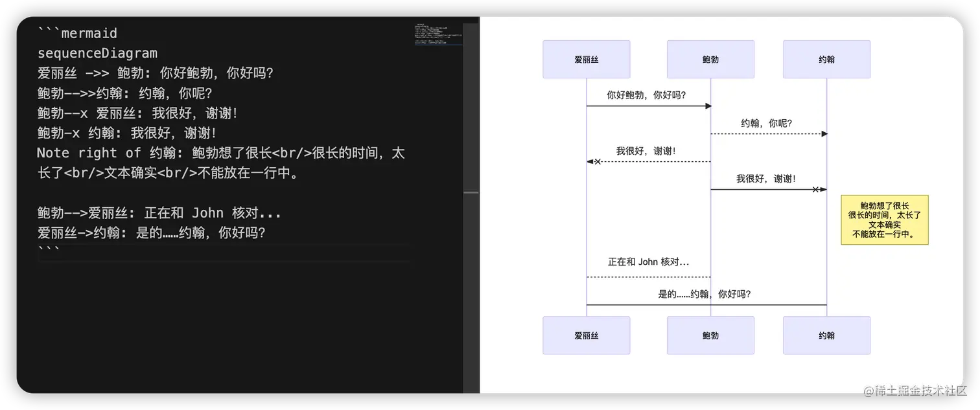Click diagram message label 正在和 John 核对...
980x410 pixels.
[648, 262]
